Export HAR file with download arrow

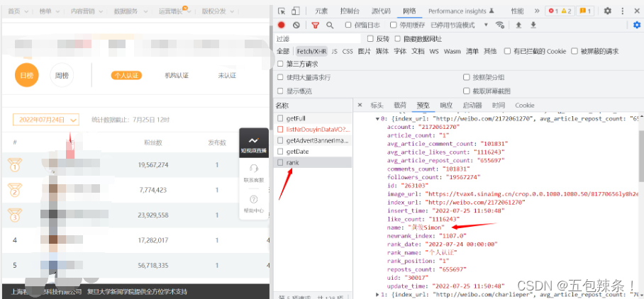coord(533,25)
